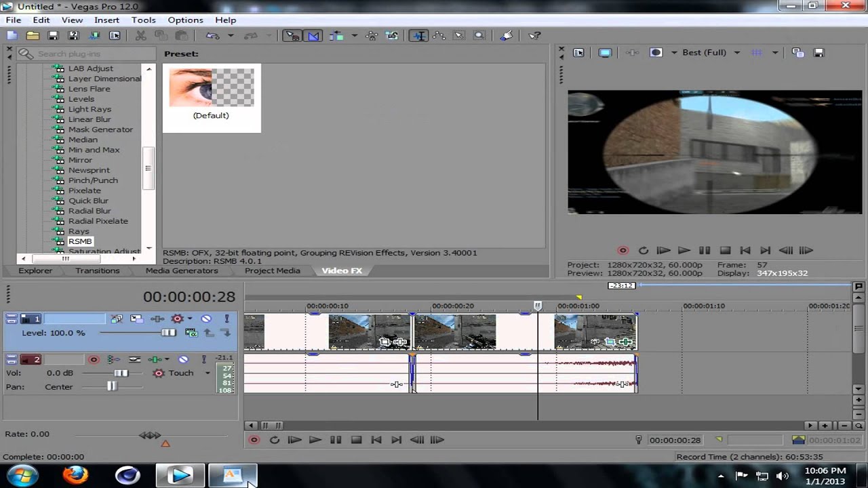868x488 pixels.
Task: Open track FX on video track 1
Action: click(157, 319)
